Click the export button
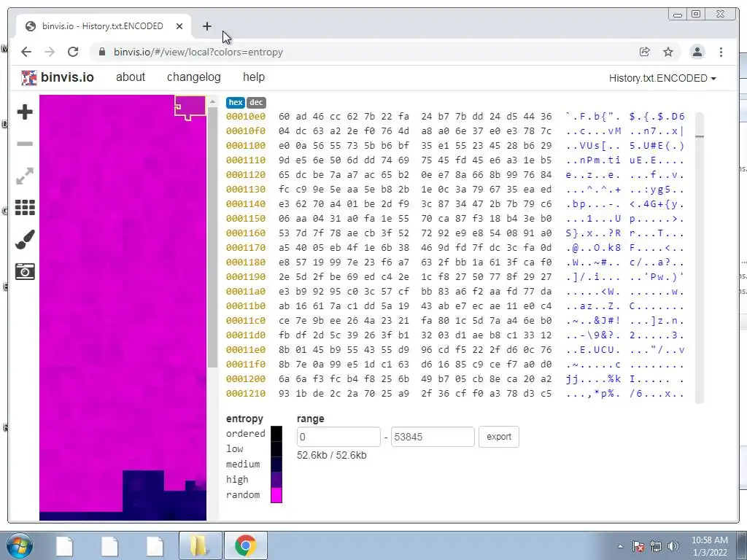The width and height of the screenshot is (747, 560). pos(499,437)
